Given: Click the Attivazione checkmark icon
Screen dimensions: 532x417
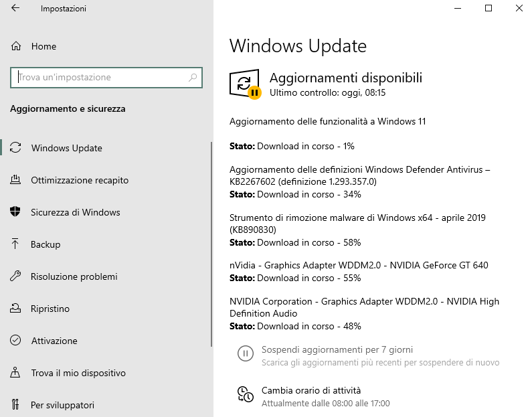Looking at the screenshot, I should click(x=16, y=341).
